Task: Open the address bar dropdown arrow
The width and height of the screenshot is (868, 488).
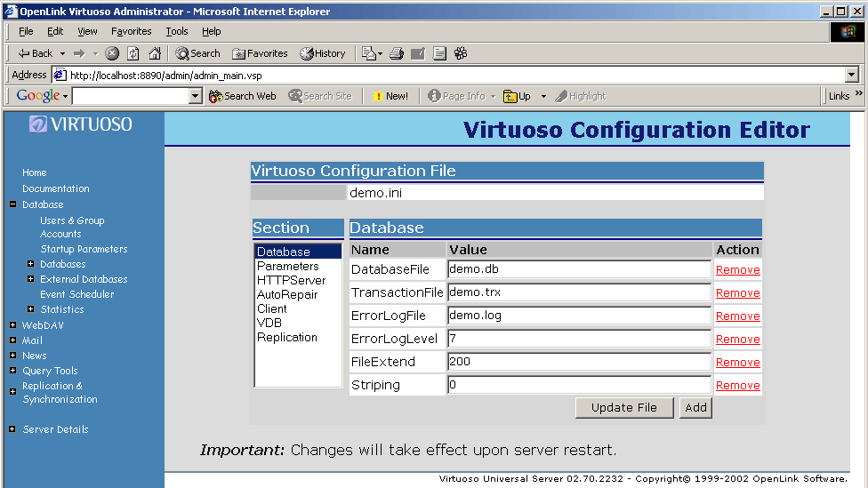Action: pyautogui.click(x=852, y=76)
